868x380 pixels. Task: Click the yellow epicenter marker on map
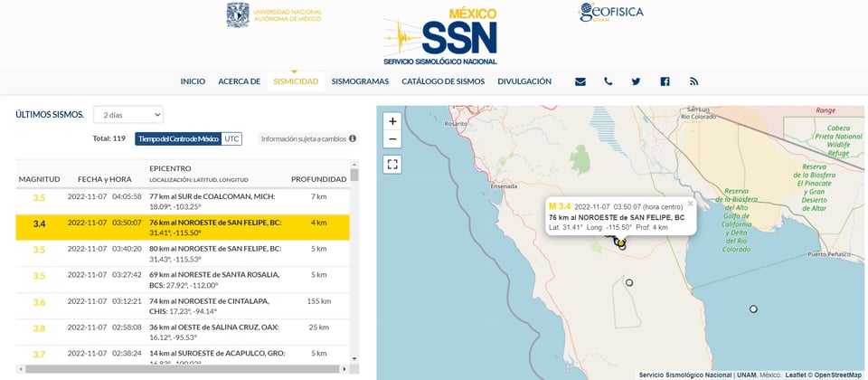621,242
